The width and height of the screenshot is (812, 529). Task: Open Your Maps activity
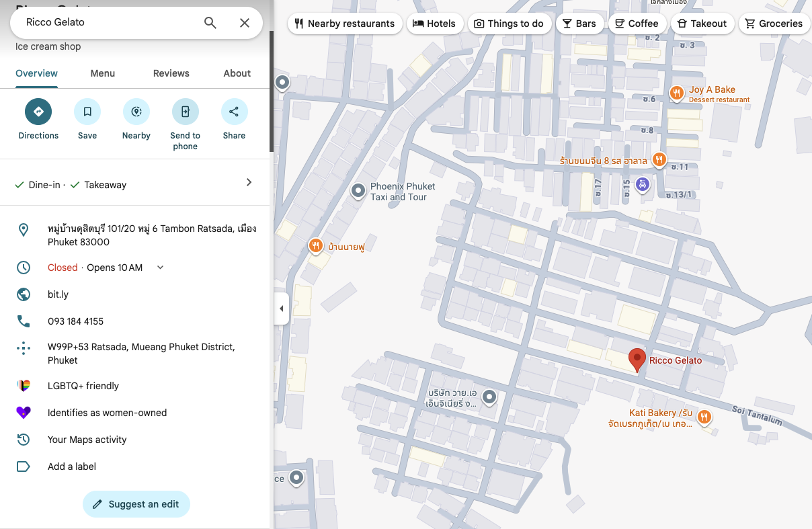coord(87,440)
